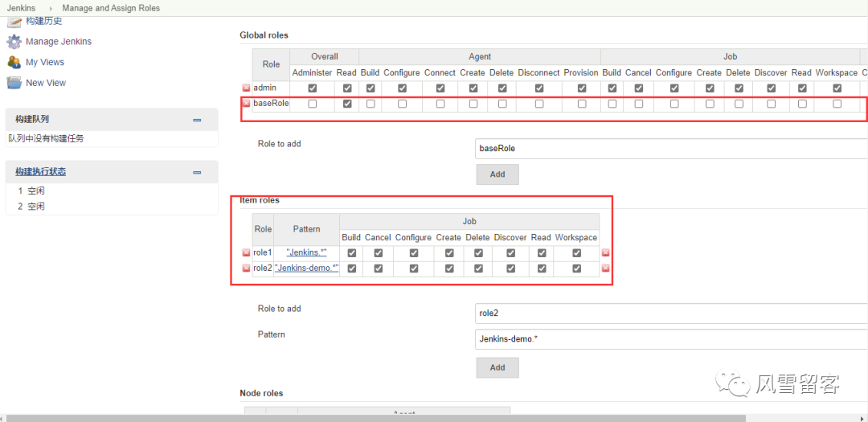The height and width of the screenshot is (422, 868).
Task: Open the Manage Jenkins link
Action: click(x=59, y=42)
